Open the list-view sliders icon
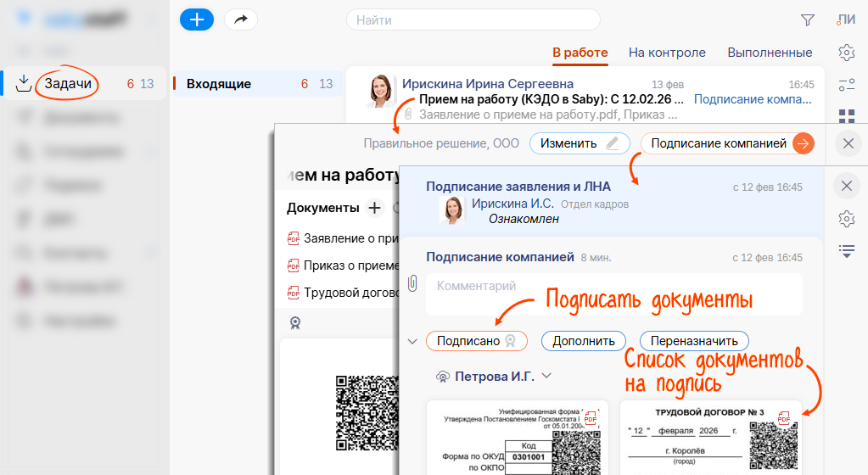The height and width of the screenshot is (475, 868). (x=846, y=84)
